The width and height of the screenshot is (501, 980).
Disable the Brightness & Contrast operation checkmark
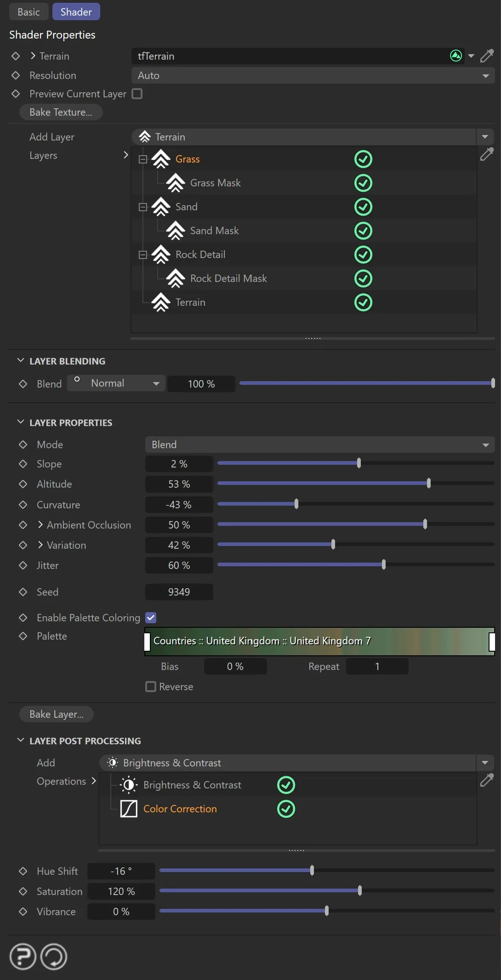click(x=286, y=785)
